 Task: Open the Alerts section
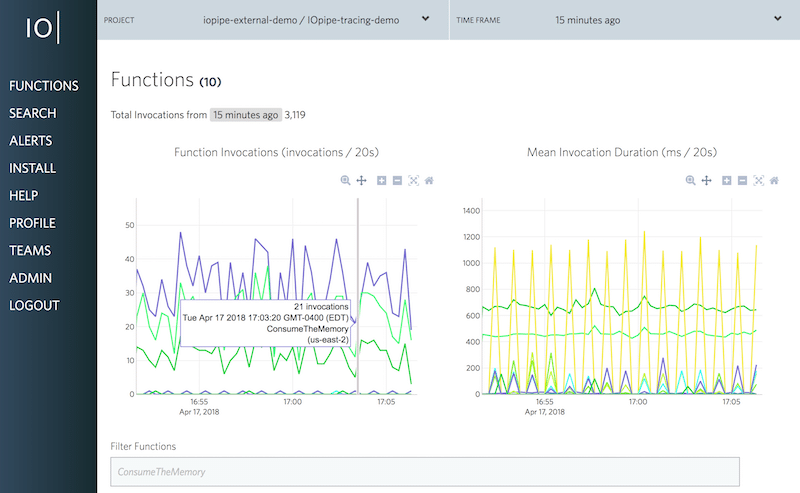pos(31,141)
